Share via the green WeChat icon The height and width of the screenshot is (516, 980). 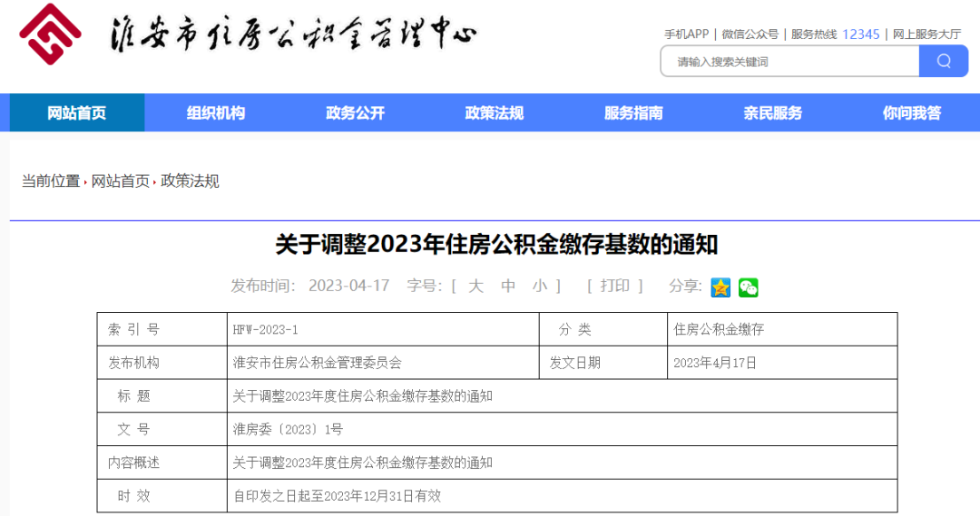coord(748,287)
